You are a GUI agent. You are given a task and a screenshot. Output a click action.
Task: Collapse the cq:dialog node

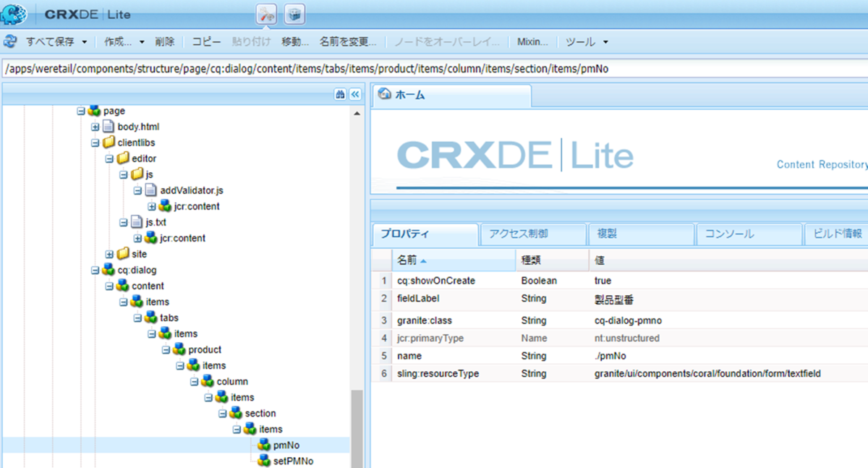(x=95, y=271)
